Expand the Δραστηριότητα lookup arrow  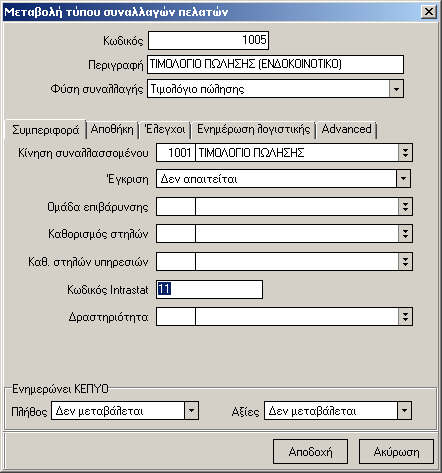[x=405, y=317]
